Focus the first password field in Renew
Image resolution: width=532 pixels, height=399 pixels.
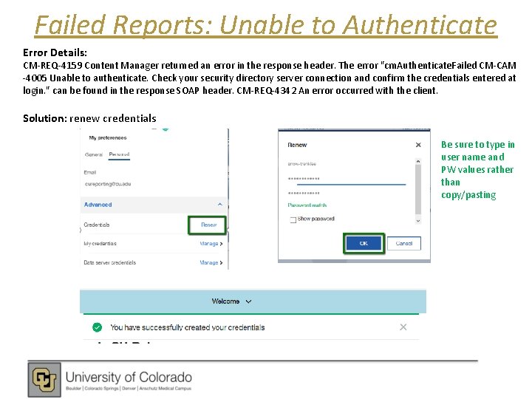click(347, 179)
